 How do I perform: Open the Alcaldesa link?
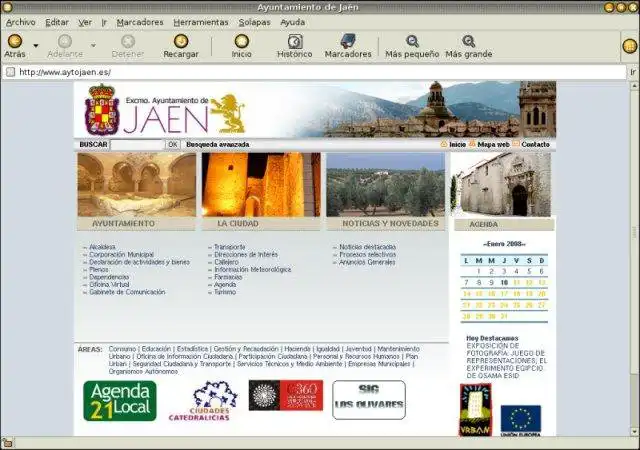pos(102,247)
